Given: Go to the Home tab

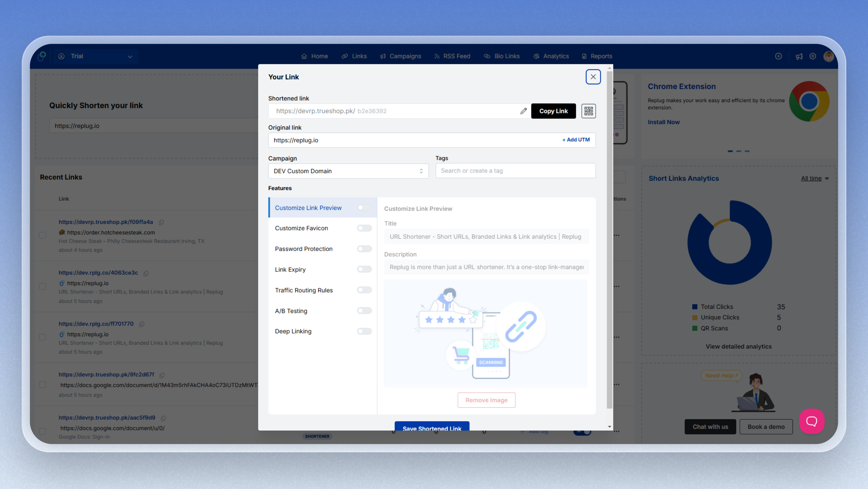Looking at the screenshot, I should point(314,56).
